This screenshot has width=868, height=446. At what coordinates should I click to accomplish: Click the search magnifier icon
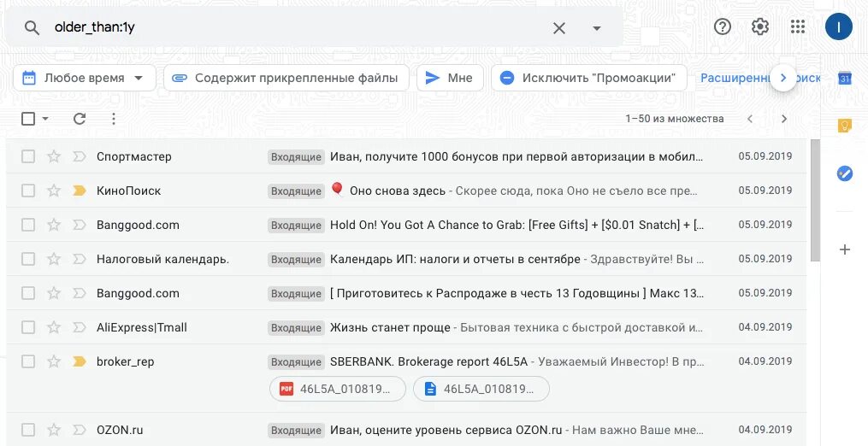click(x=32, y=27)
